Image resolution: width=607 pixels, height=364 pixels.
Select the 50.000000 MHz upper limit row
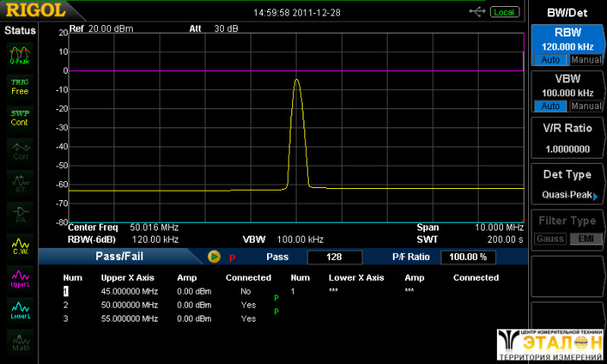click(x=129, y=305)
